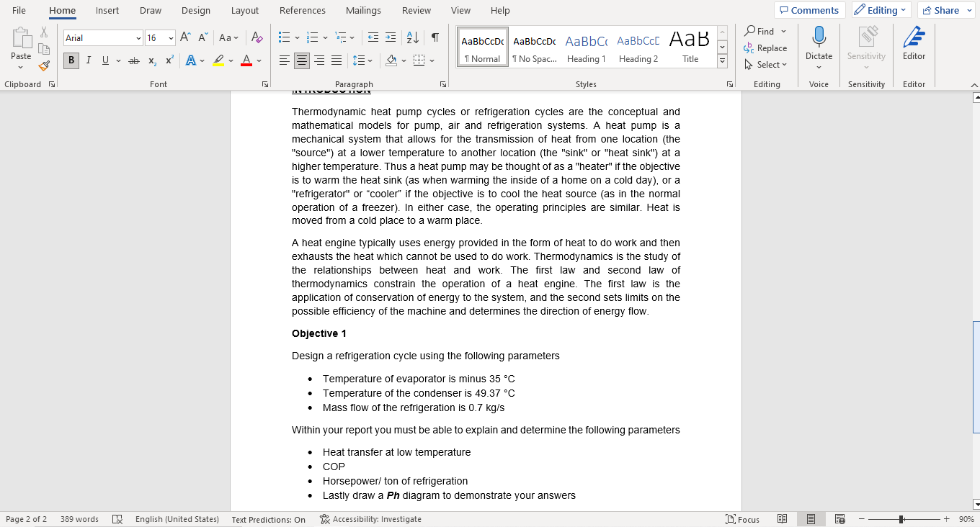The width and height of the screenshot is (980, 527).
Task: Open the font name dropdown
Action: [x=139, y=37]
